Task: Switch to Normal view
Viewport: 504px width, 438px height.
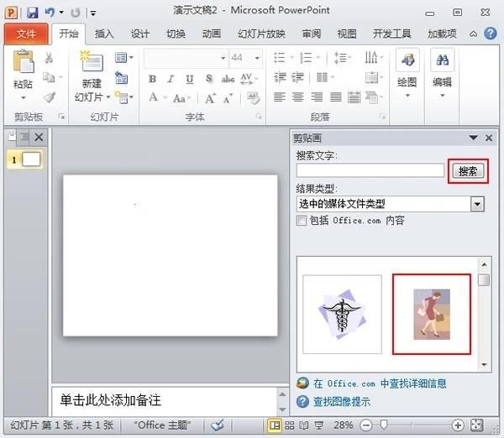Action: [x=275, y=425]
